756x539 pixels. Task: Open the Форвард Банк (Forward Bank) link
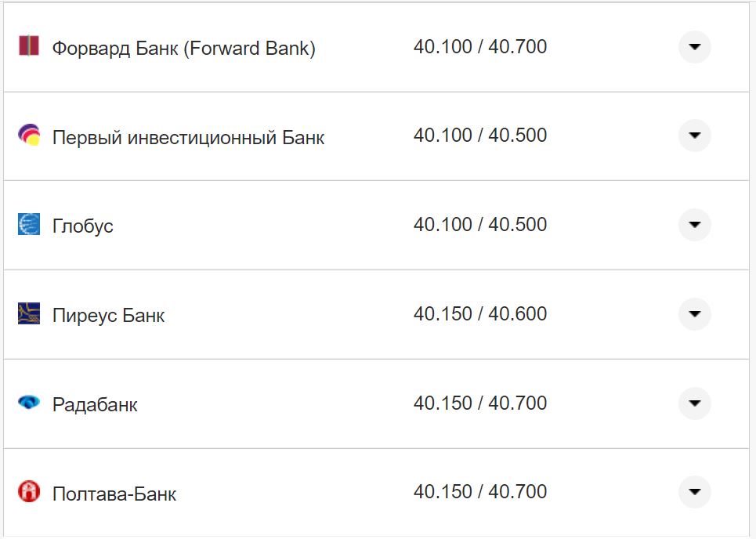pyautogui.click(x=184, y=48)
